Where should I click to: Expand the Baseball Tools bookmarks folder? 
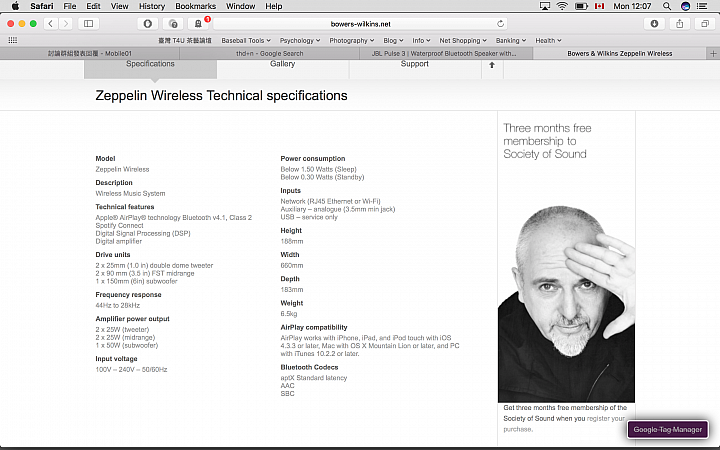246,40
